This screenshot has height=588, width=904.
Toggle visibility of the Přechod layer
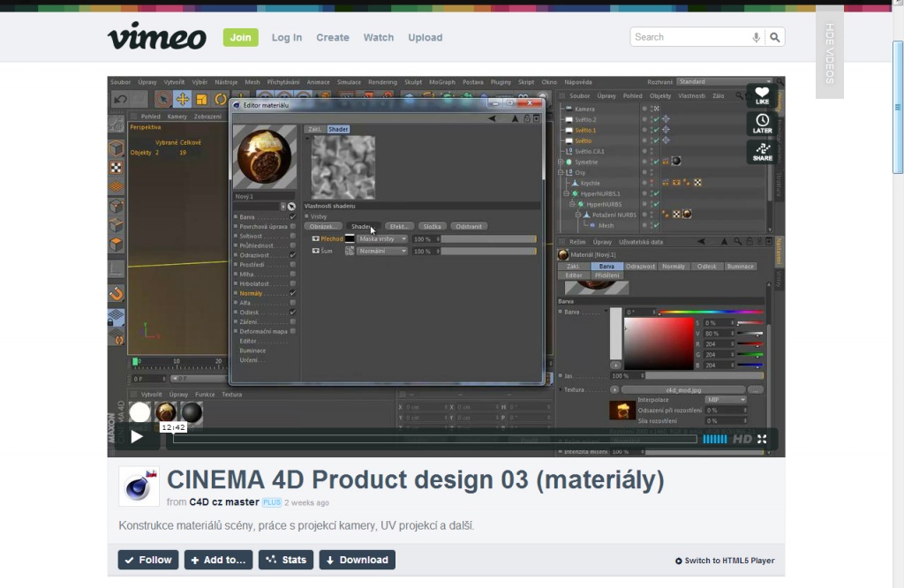point(315,238)
